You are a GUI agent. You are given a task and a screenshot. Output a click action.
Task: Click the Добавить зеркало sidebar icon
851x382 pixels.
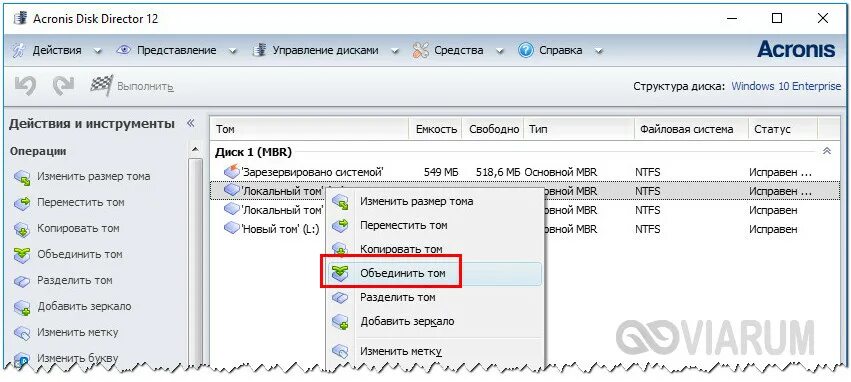(22, 307)
